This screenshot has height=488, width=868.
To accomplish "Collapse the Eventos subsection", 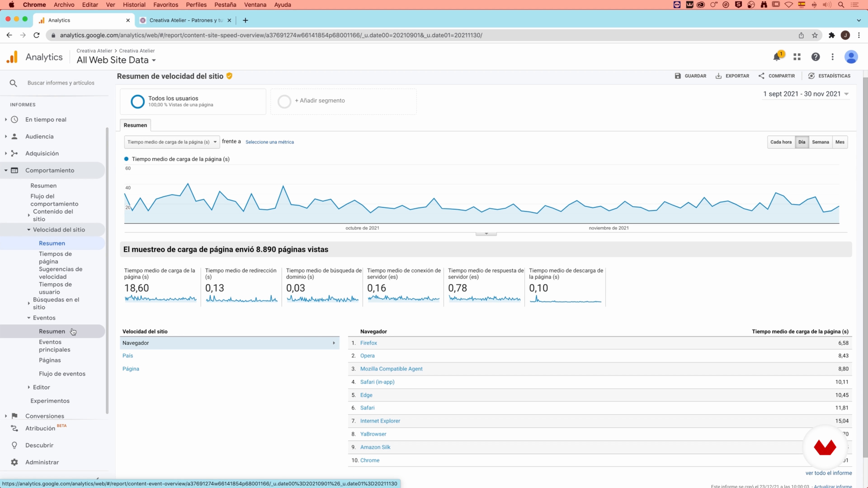I will coord(29,318).
